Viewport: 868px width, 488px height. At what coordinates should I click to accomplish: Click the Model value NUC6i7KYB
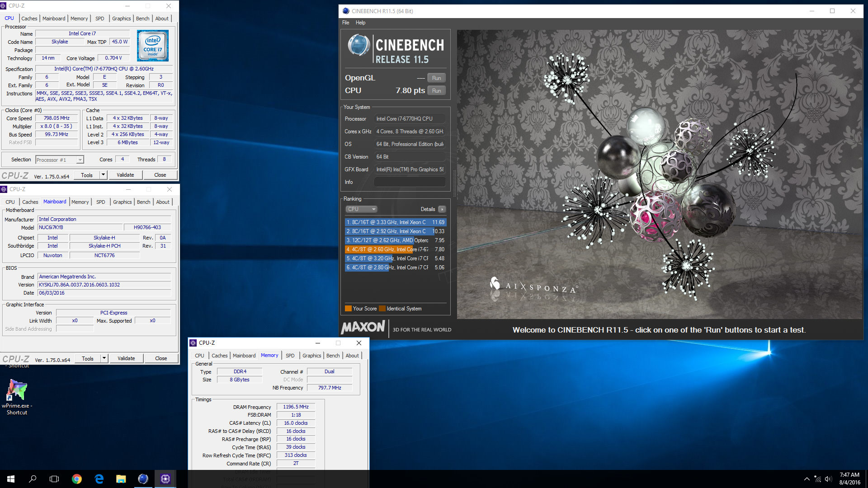(x=80, y=227)
